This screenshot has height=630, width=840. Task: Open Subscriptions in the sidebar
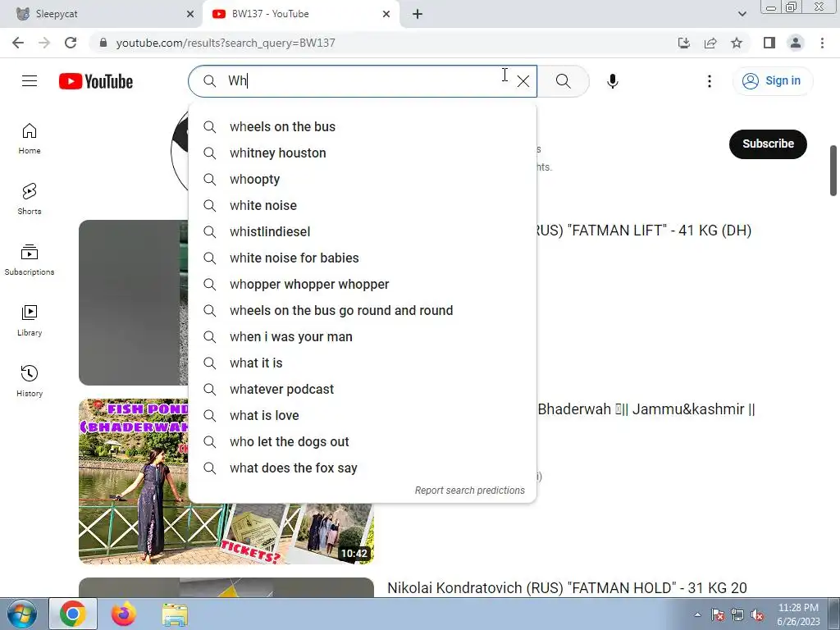[x=30, y=260]
